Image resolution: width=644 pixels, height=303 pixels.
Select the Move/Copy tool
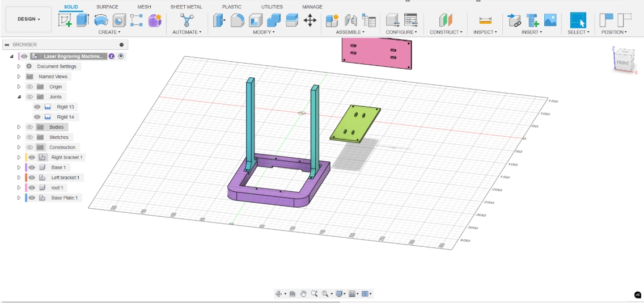(x=310, y=20)
